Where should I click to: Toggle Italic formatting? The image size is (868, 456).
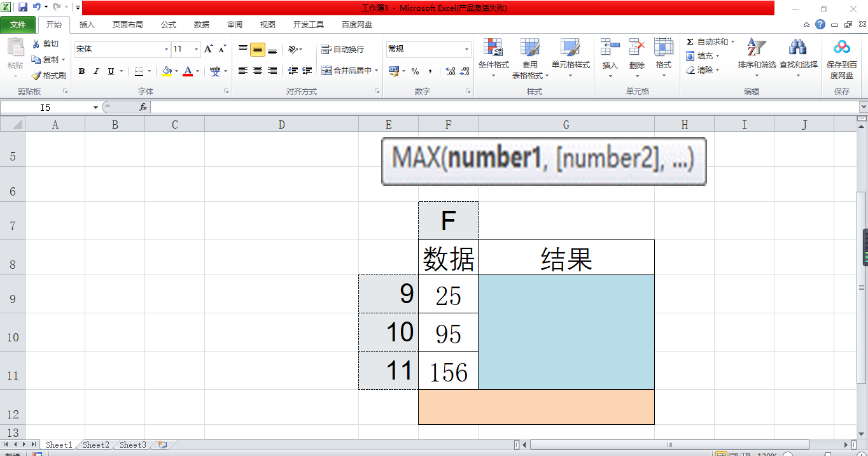[97, 71]
